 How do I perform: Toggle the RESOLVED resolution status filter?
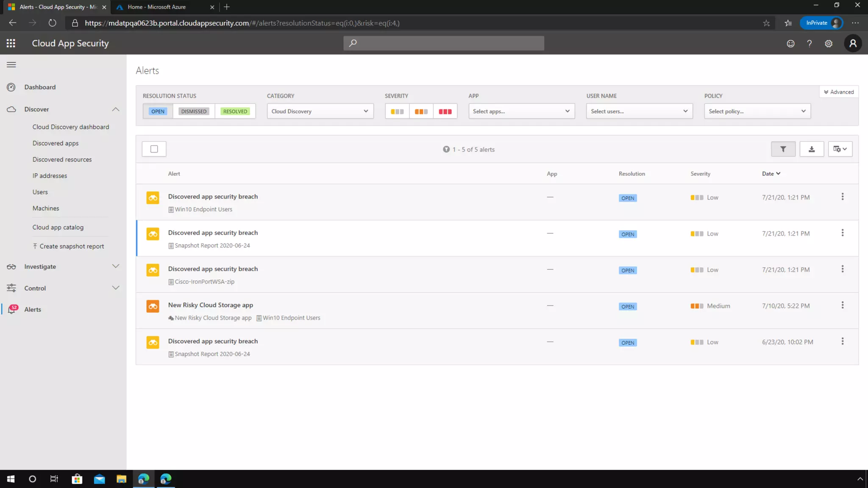pos(235,111)
